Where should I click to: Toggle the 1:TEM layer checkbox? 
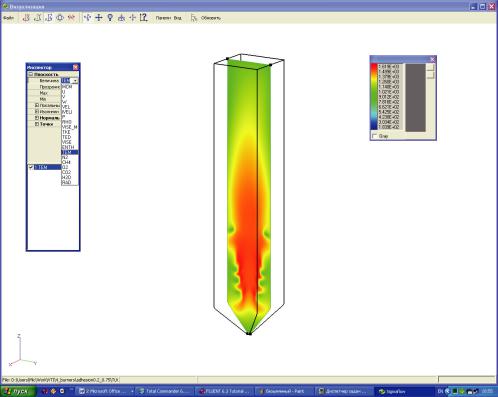tap(31, 167)
